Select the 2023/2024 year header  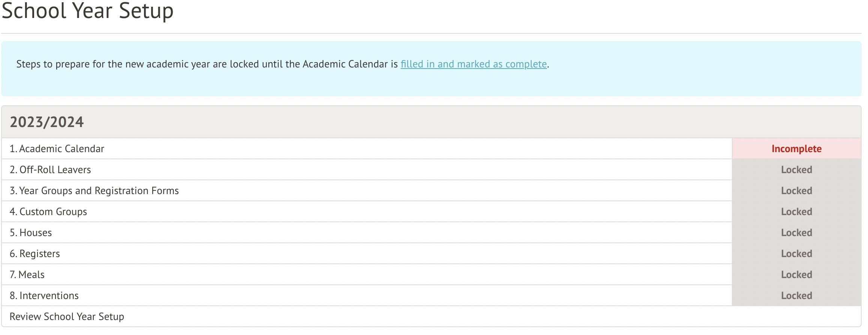tap(47, 122)
